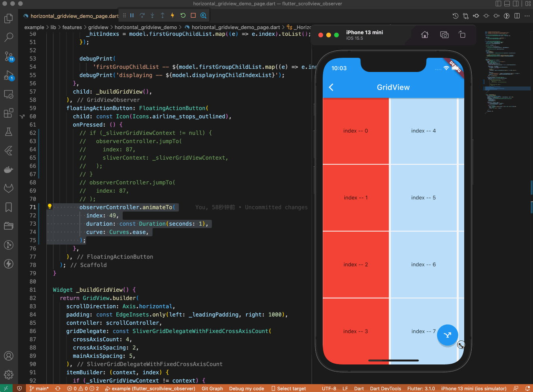Toggle the primary side bar layout

498,4
